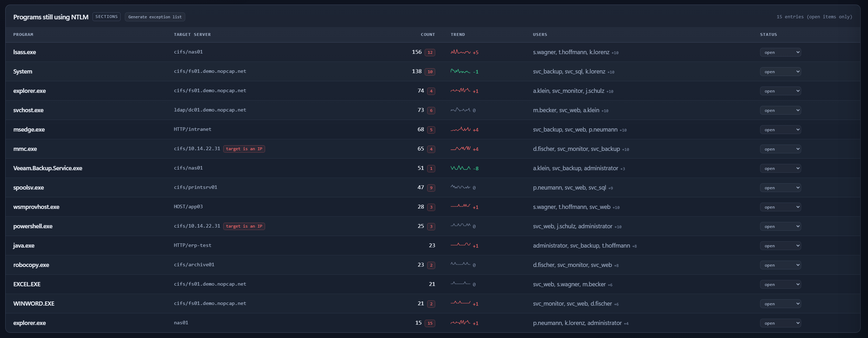Image resolution: width=868 pixels, height=338 pixels.
Task: Select the wsmprovhost.exe program name
Action: tap(36, 207)
